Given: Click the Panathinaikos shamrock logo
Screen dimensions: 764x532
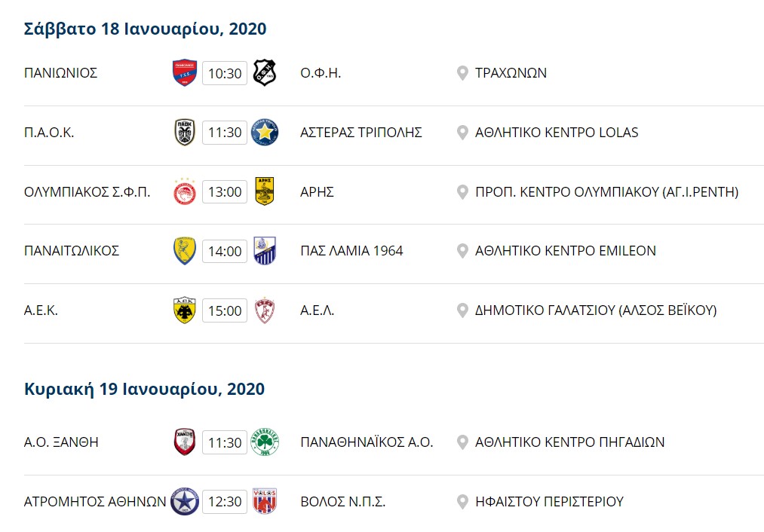Looking at the screenshot, I should pyautogui.click(x=265, y=442).
